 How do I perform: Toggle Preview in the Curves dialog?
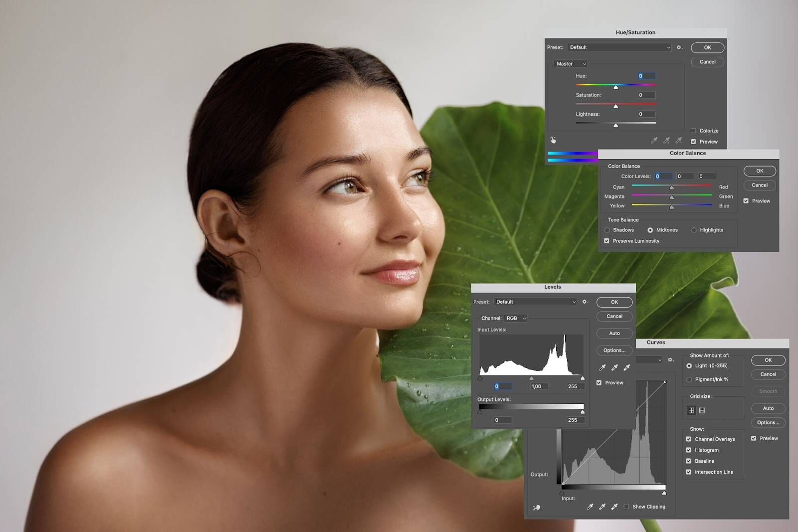coord(754,438)
